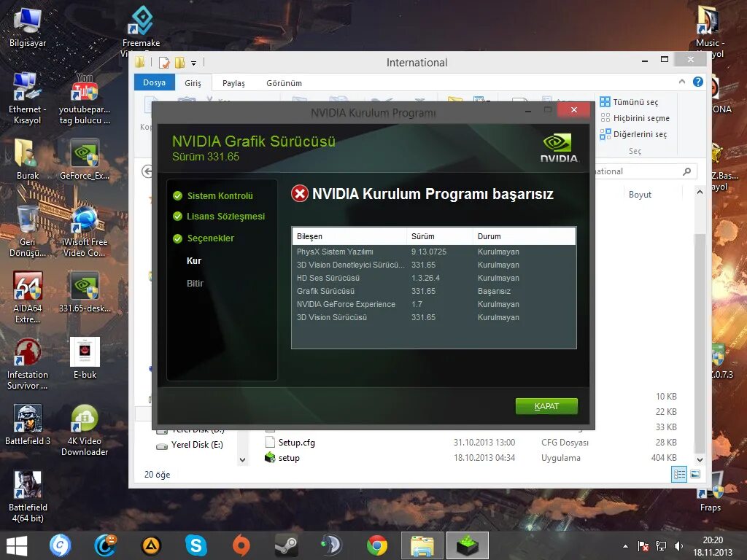Switch to the Giriş ribbon tab

pos(193,83)
